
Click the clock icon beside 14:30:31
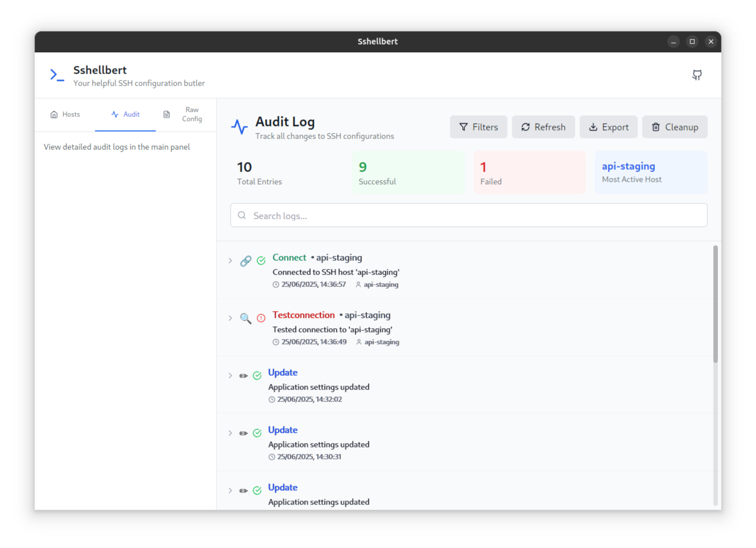(x=272, y=457)
